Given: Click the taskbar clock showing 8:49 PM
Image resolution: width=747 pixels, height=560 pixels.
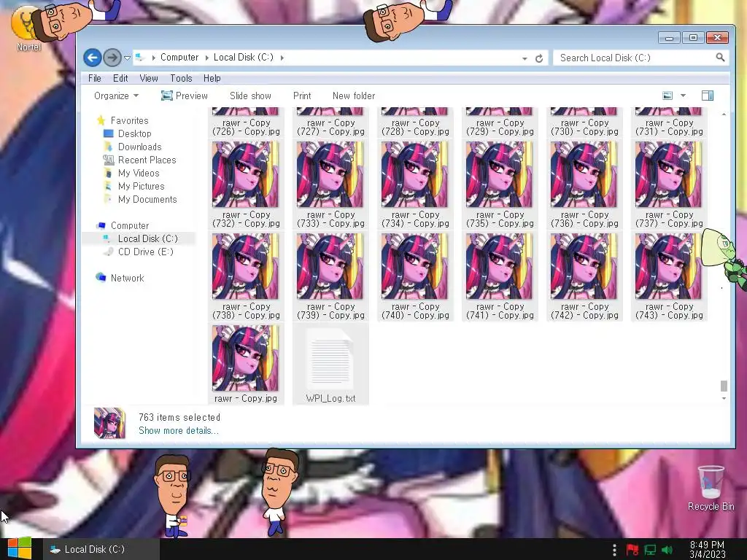Looking at the screenshot, I should 707,549.
